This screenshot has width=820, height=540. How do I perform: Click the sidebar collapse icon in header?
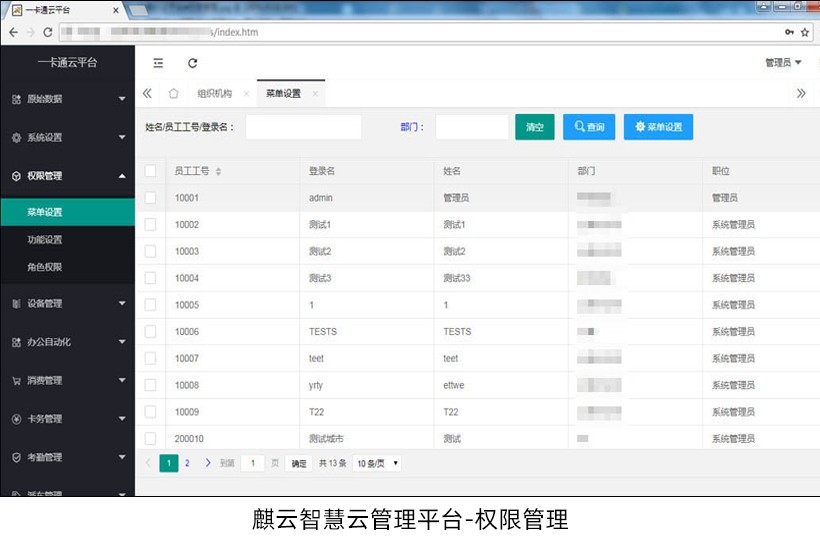coord(158,63)
